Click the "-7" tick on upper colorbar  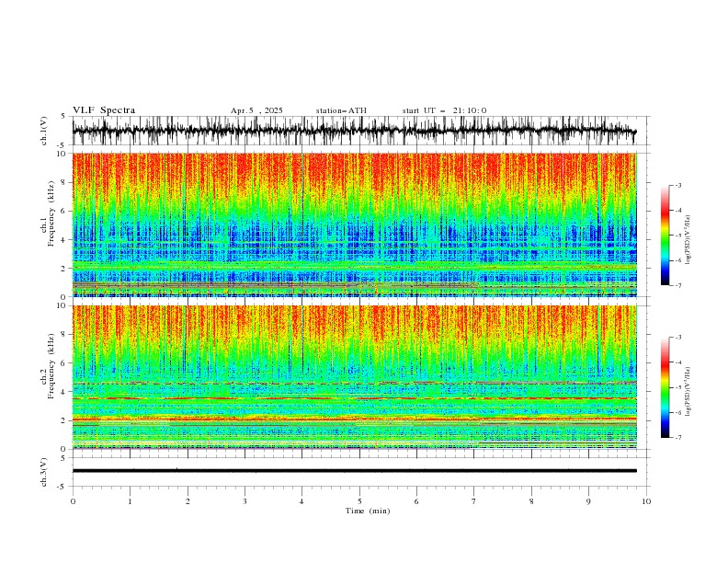click(x=677, y=285)
